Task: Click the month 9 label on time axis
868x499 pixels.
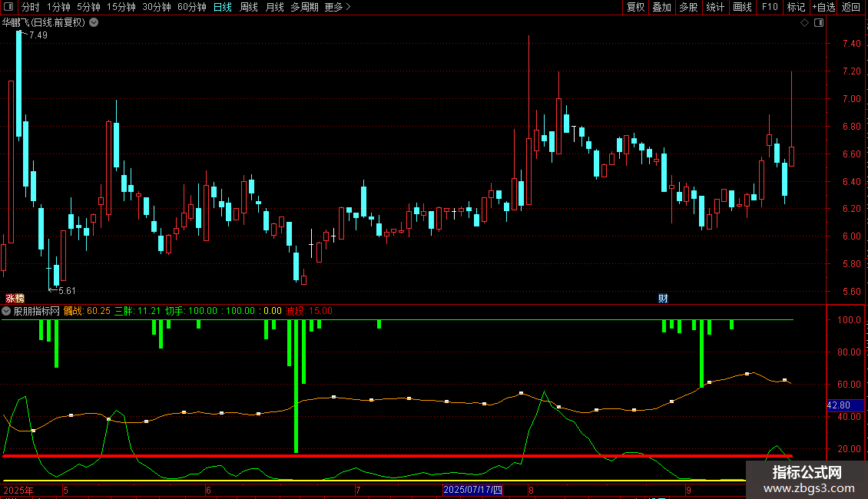Action: 689,490
